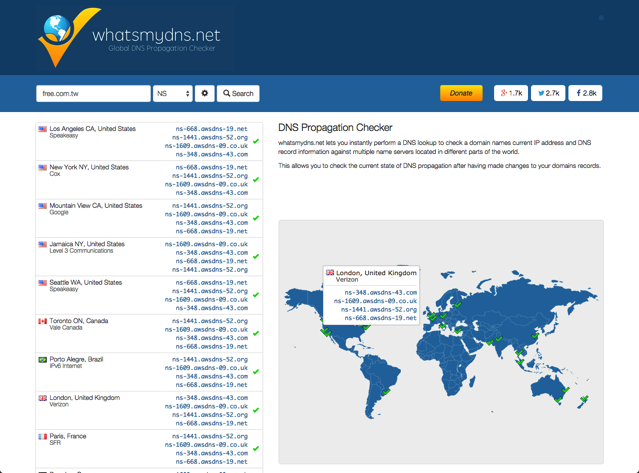Screen dimensions: 639x473
Task: Click the US flag beside New York NY
Action: 42,167
